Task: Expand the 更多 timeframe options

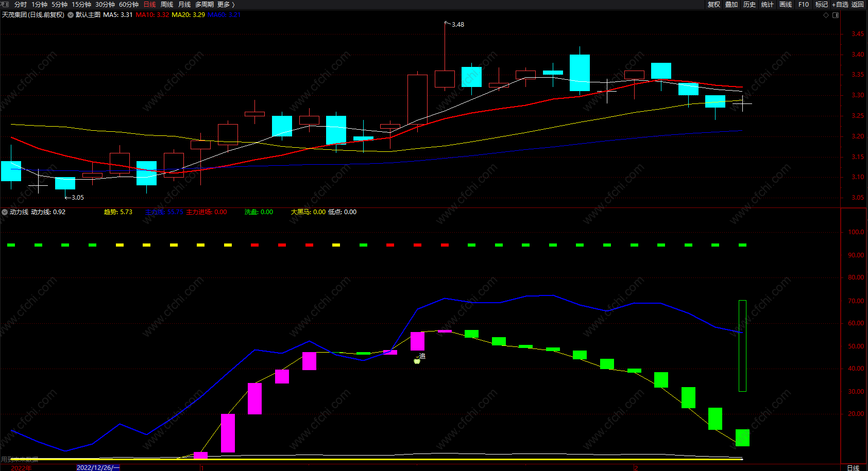Action: pos(226,5)
